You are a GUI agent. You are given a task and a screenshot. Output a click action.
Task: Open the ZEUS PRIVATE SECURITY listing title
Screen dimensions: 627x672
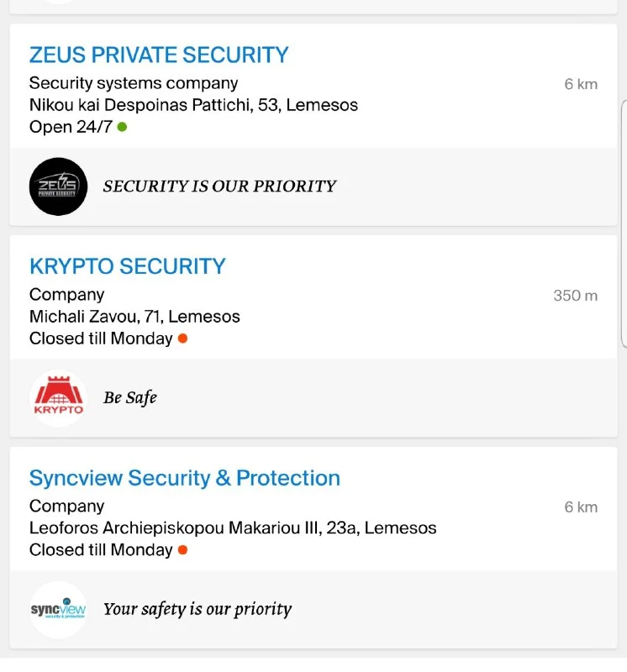pyautogui.click(x=159, y=55)
